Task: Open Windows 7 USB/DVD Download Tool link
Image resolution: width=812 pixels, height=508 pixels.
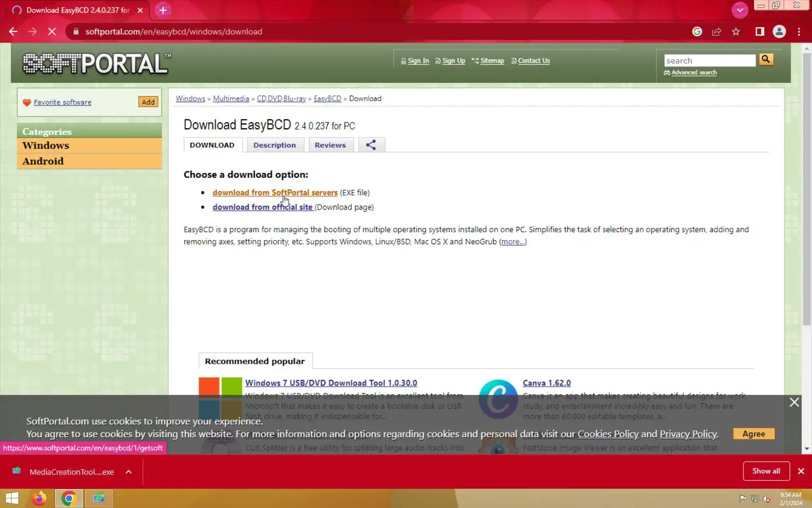Action: coord(331,383)
